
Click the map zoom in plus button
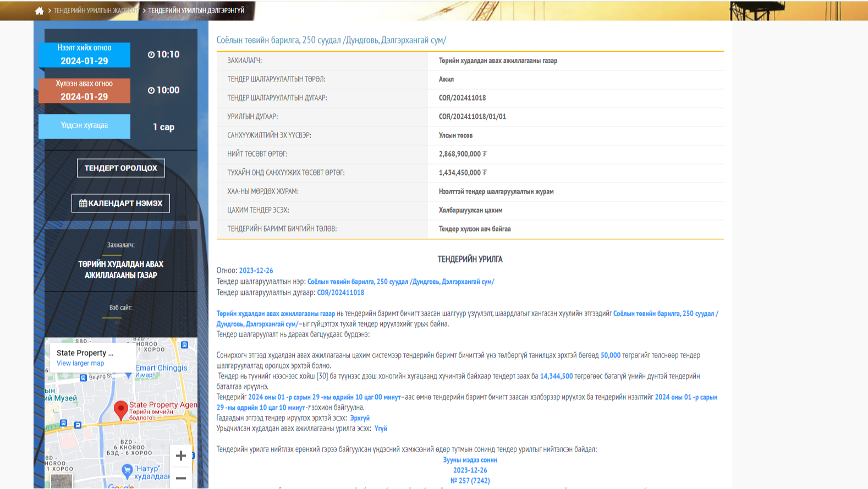click(180, 455)
